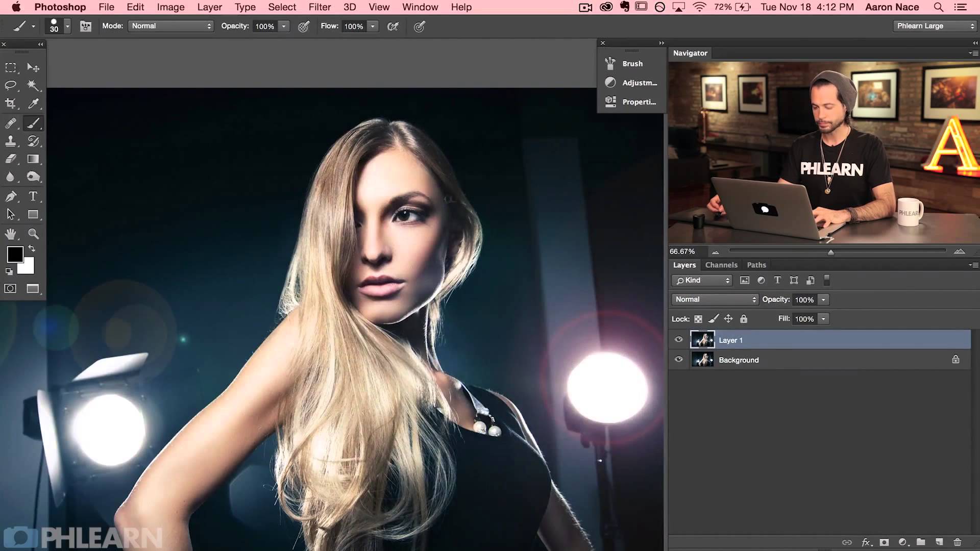Viewport: 980px width, 551px height.
Task: Open the Brush panel icon in the dock
Action: (610, 63)
